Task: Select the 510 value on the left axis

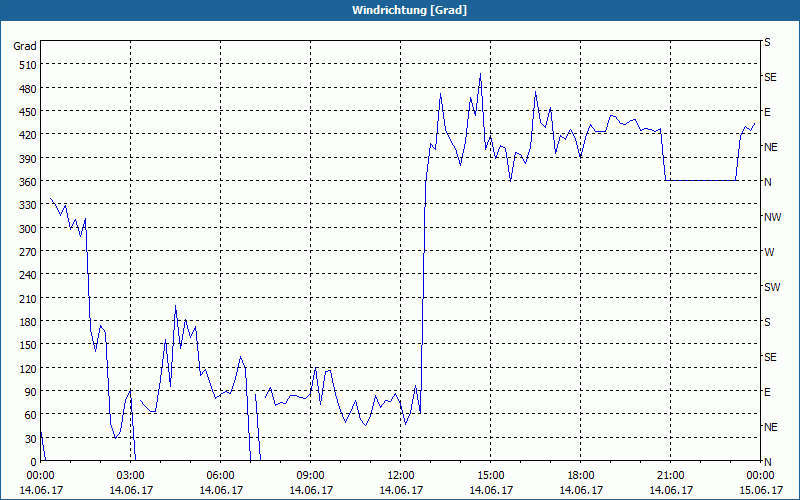Action: pos(25,65)
